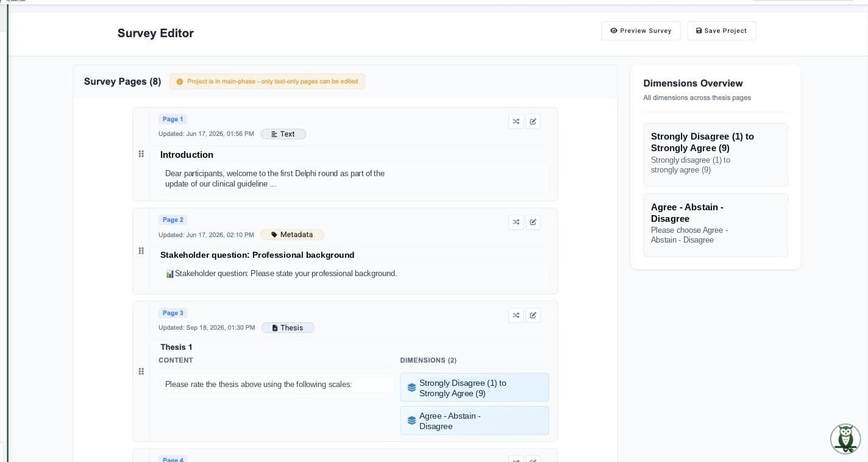Click the Stakeholder question: Professional background heading
The height and width of the screenshot is (462, 868).
(257, 255)
